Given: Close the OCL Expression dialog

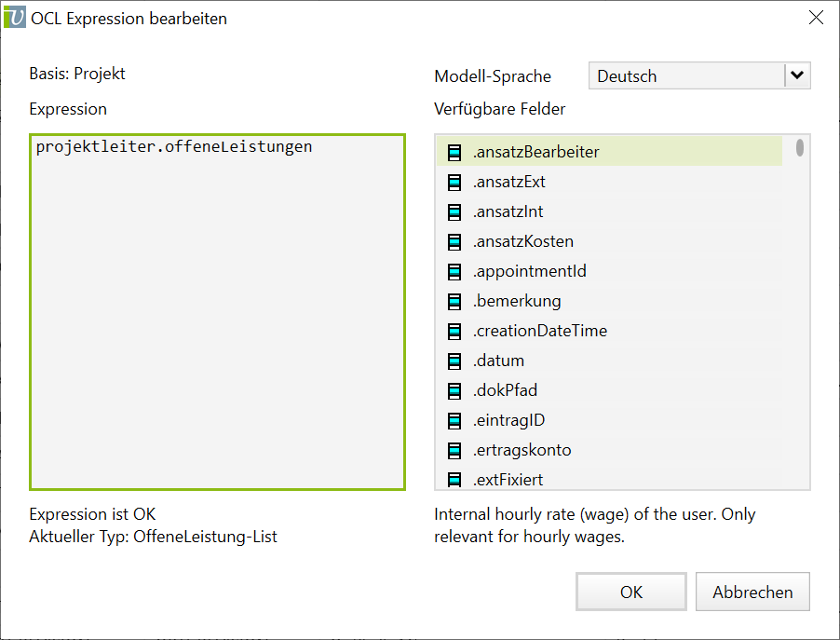Looking at the screenshot, I should click(x=815, y=18).
